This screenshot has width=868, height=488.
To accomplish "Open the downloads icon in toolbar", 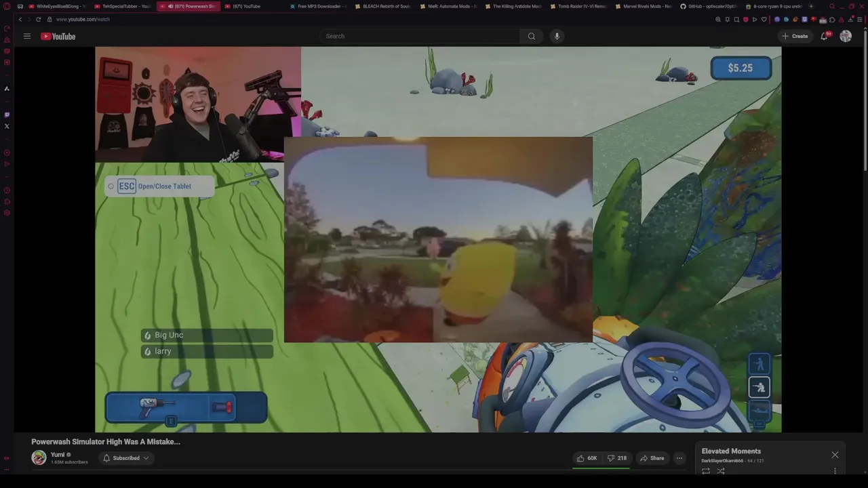I will tap(850, 19).
